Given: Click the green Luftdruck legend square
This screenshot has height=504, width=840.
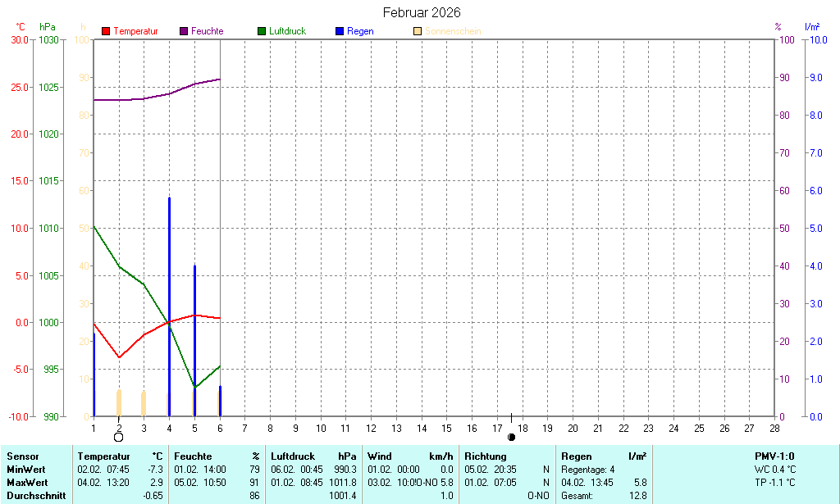Looking at the screenshot, I should click(x=262, y=31).
